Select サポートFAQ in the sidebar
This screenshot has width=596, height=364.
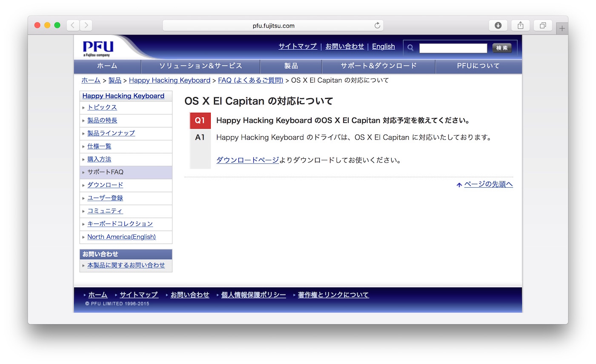126,172
